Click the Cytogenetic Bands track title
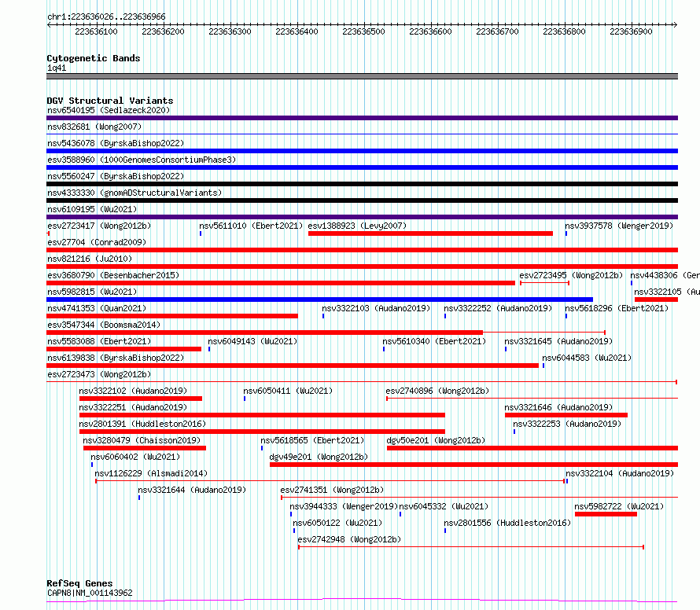The height and width of the screenshot is (610, 700). (94, 58)
